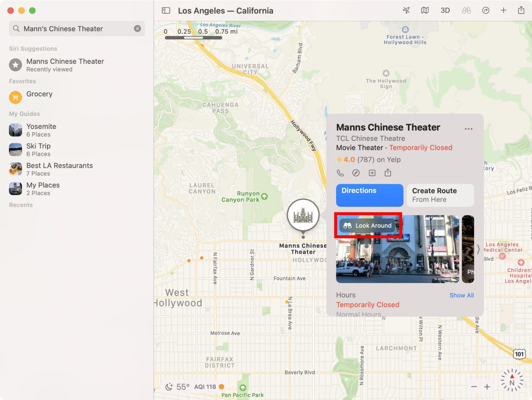Select Best LA Restaurants guide
Viewport: 532px width, 400px height.
pyautogui.click(x=59, y=169)
